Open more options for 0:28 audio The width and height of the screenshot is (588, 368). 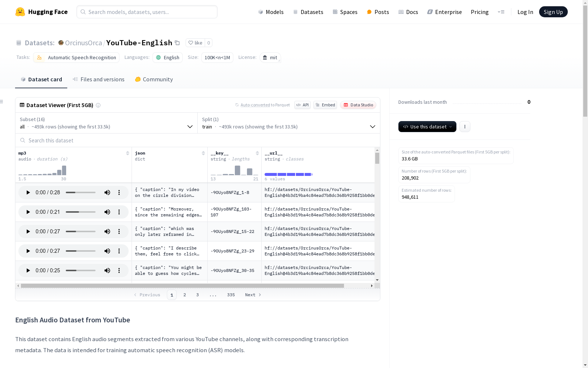click(x=119, y=192)
